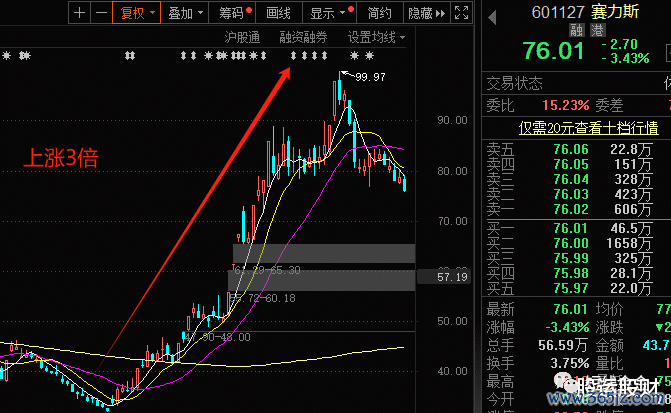Viewport: 671px width, 413px height.
Task: Open the 叠加 overlay dropdown
Action: pyautogui.click(x=185, y=13)
